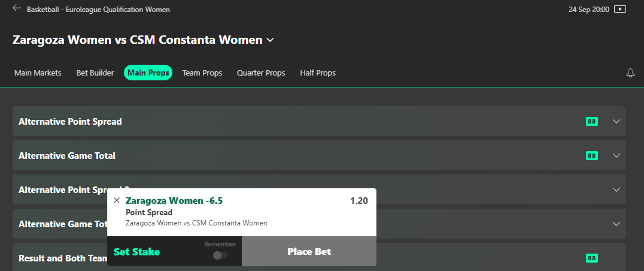The width and height of the screenshot is (644, 271).
Task: Click Set Stake in the bet slip
Action: (137, 252)
